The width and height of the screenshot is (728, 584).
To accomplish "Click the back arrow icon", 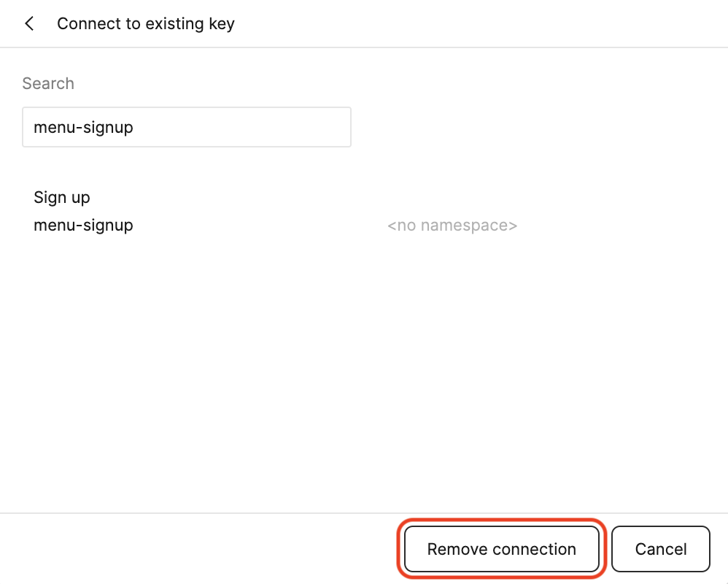I will pyautogui.click(x=29, y=23).
